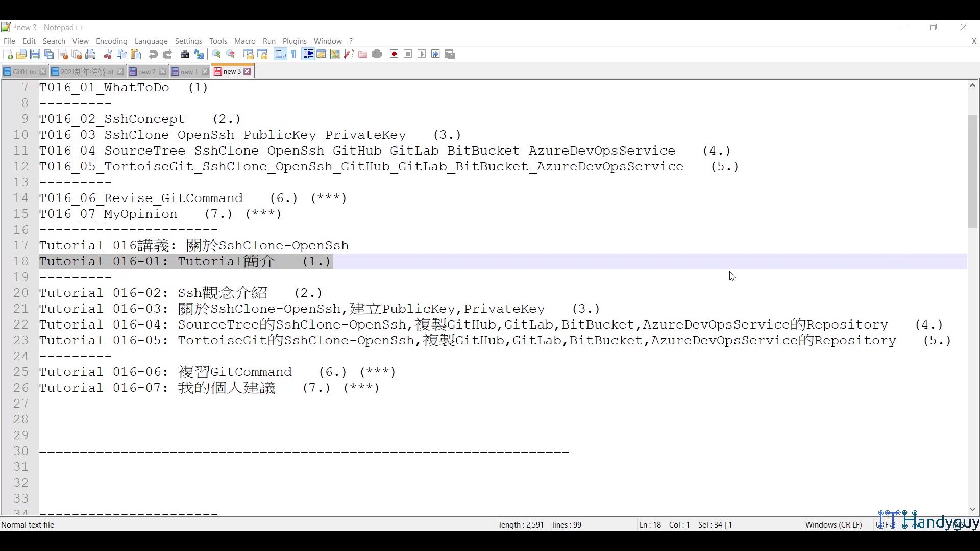Open the Encoding menu
The image size is (980, 551).
111,41
